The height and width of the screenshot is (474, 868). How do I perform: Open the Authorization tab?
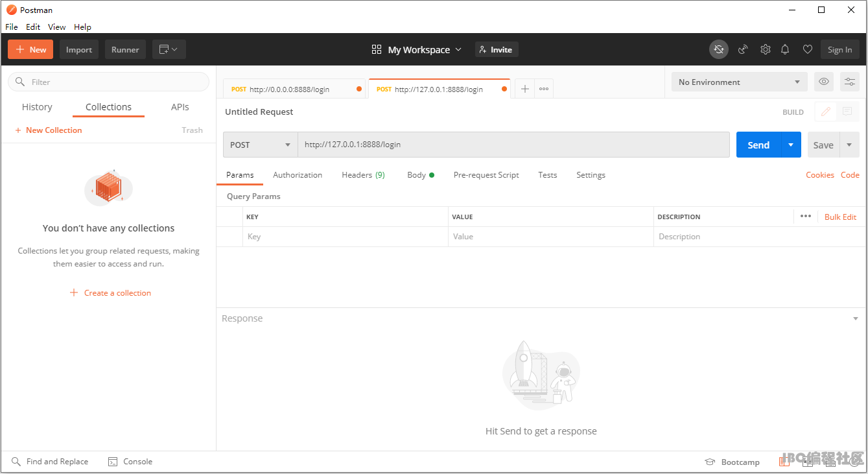[298, 175]
